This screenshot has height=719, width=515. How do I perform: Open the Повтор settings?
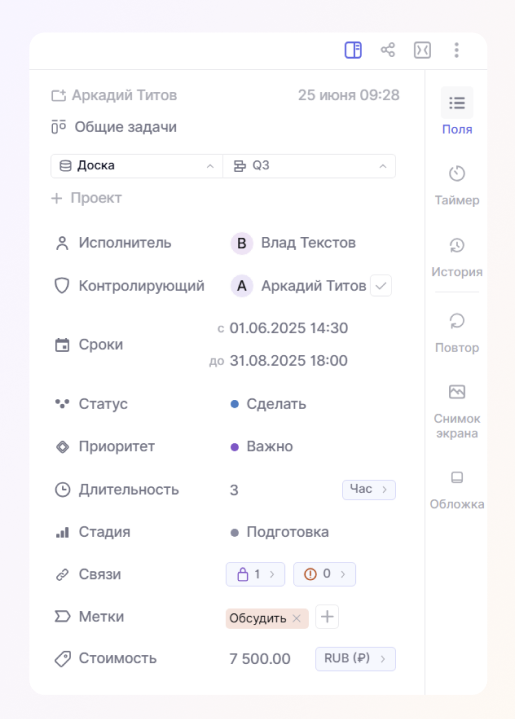tap(457, 333)
